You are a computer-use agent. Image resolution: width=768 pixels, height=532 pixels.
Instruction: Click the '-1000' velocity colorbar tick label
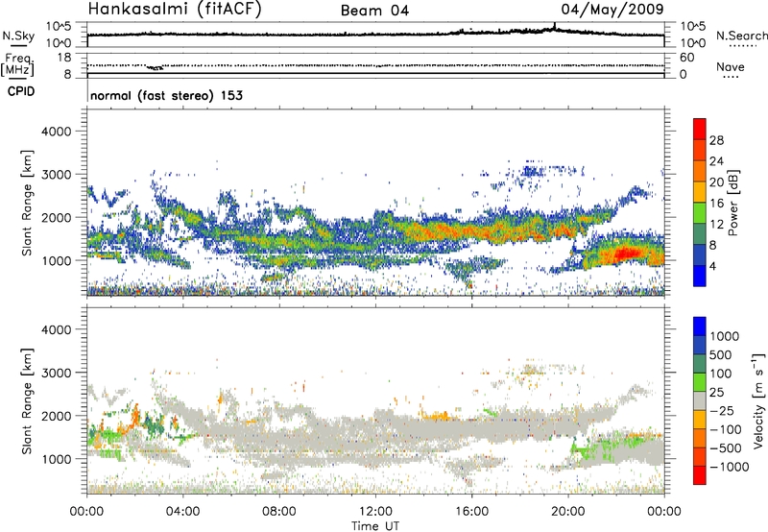(730, 467)
